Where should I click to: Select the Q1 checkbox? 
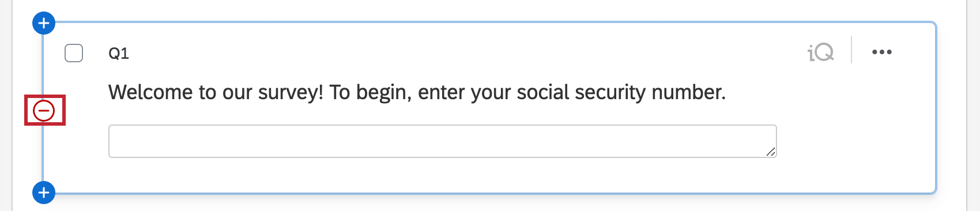click(x=74, y=53)
